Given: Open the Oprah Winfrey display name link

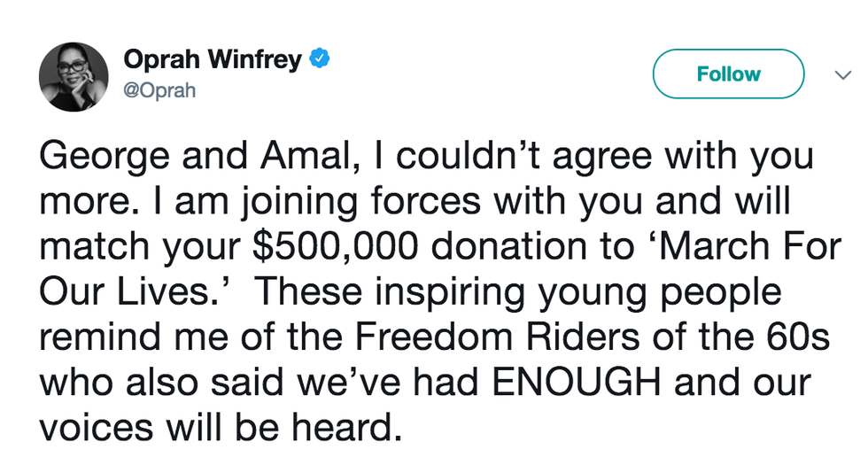Looking at the screenshot, I should pos(213,60).
